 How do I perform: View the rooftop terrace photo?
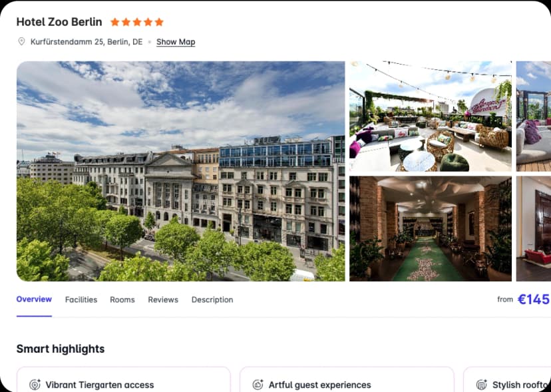point(431,116)
